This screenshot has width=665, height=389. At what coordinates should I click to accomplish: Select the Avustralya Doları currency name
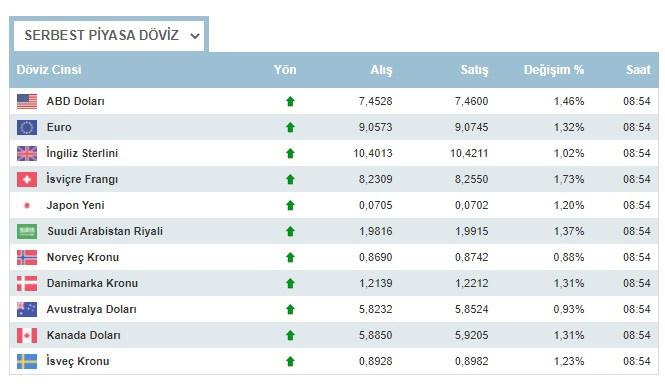coord(92,309)
